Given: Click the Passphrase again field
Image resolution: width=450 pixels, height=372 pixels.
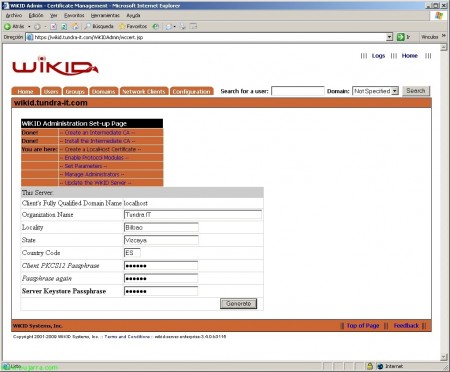Looking at the screenshot, I should 161,278.
